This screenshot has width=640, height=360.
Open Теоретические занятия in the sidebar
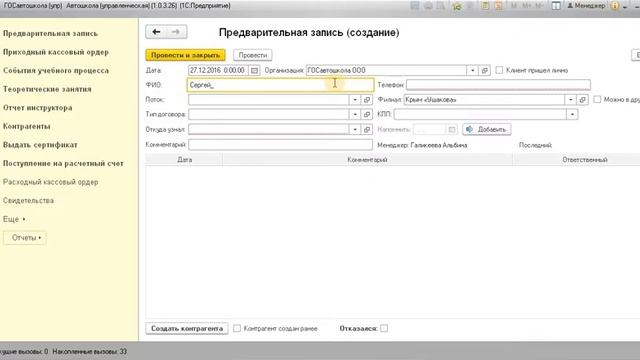point(47,89)
